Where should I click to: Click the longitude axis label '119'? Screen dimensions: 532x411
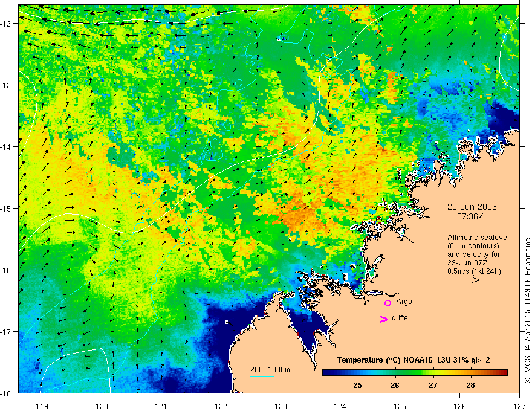point(42,406)
